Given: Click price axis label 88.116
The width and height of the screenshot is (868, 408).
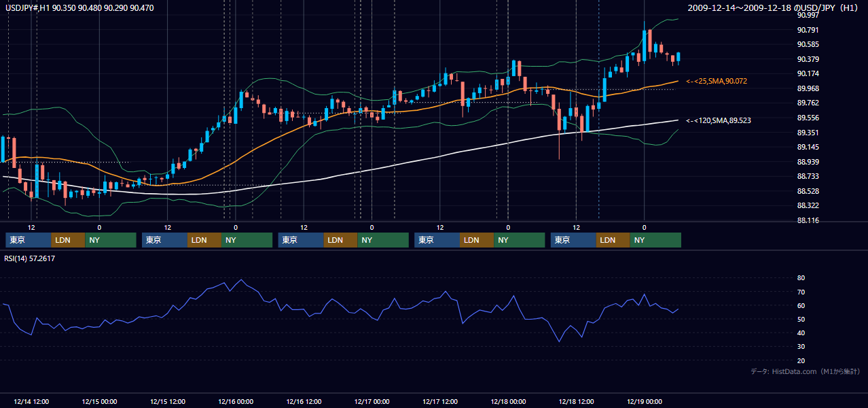Looking at the screenshot, I should [808, 220].
